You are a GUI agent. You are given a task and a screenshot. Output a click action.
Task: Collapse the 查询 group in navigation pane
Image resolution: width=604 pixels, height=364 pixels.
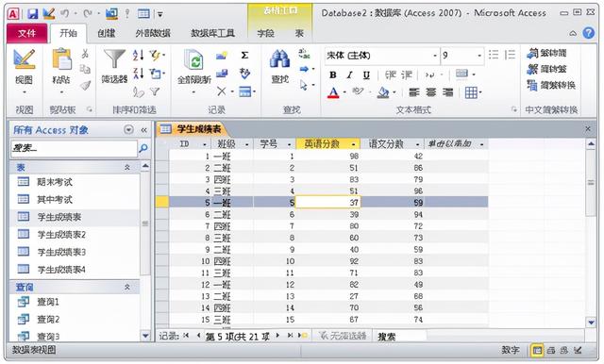click(127, 287)
